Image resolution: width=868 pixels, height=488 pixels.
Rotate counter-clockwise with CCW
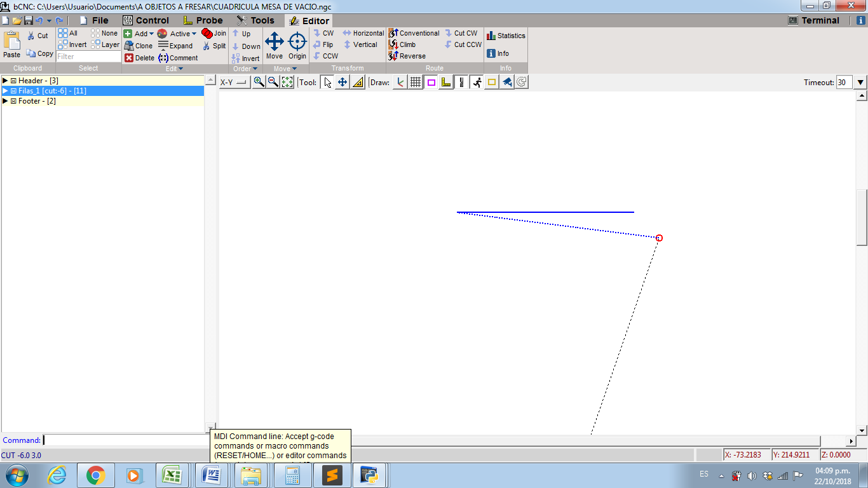(325, 56)
